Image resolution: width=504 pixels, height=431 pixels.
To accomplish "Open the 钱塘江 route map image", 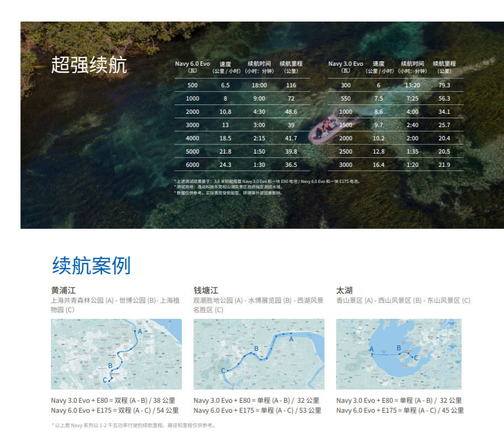I will tap(259, 354).
